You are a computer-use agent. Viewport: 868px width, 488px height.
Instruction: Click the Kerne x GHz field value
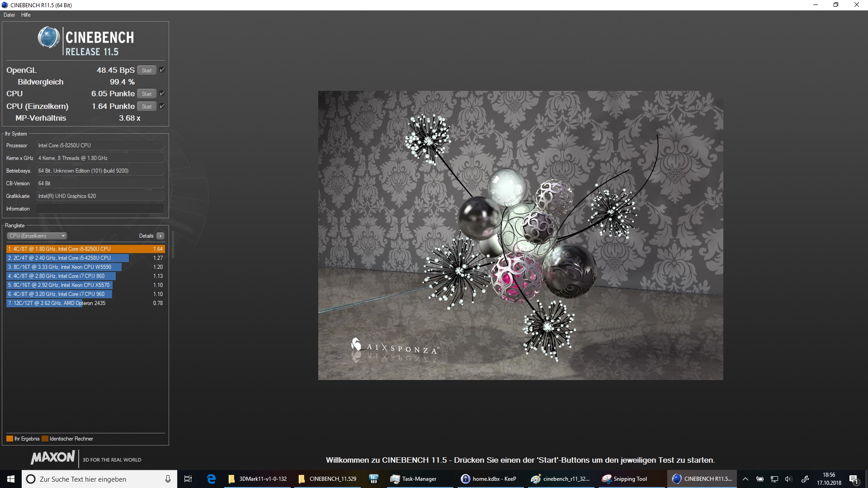(100, 158)
